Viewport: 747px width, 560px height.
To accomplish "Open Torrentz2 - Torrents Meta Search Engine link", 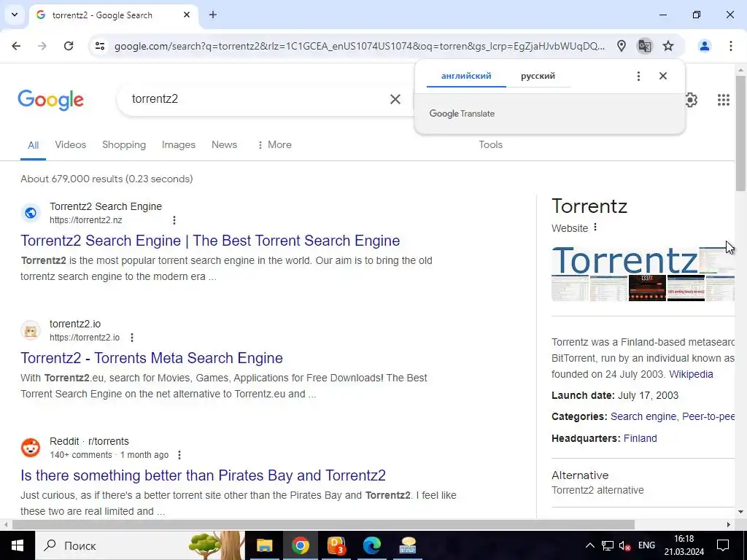I will (152, 358).
